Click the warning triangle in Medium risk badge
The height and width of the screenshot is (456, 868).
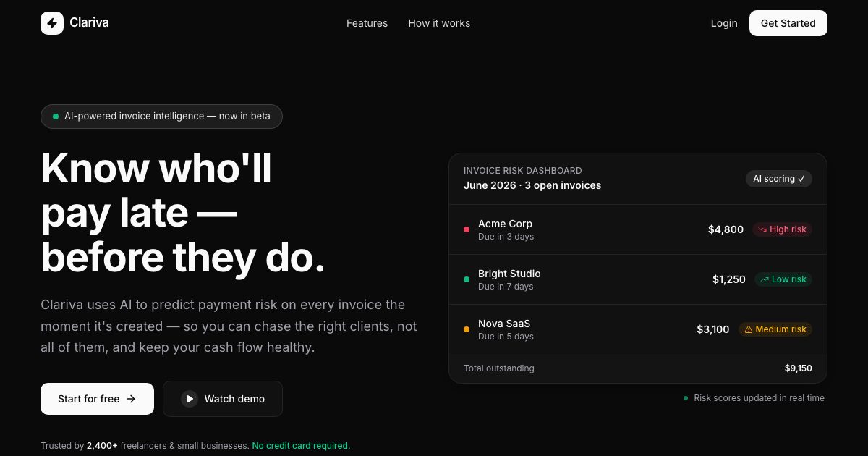749,329
